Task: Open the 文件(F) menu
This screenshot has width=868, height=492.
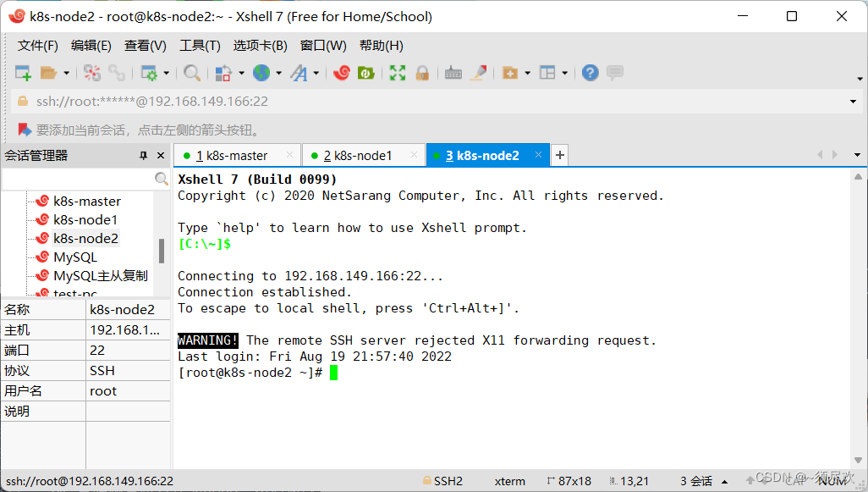Action: (37, 46)
